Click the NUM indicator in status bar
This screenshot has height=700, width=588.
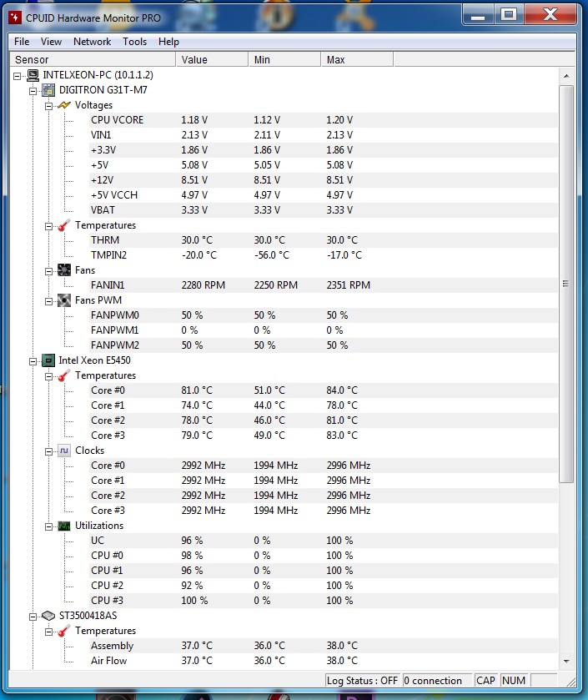(x=514, y=680)
